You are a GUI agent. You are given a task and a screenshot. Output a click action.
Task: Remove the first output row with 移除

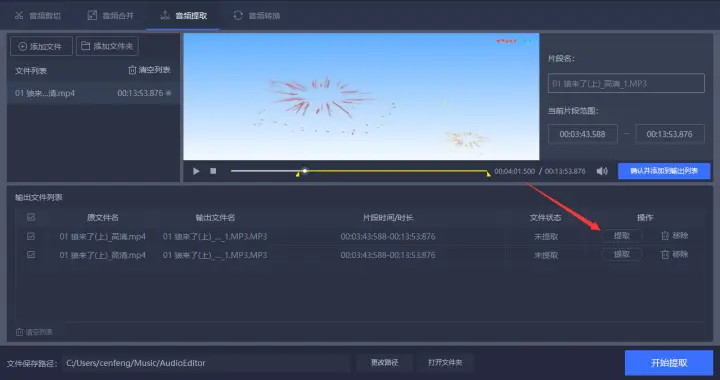tap(675, 236)
